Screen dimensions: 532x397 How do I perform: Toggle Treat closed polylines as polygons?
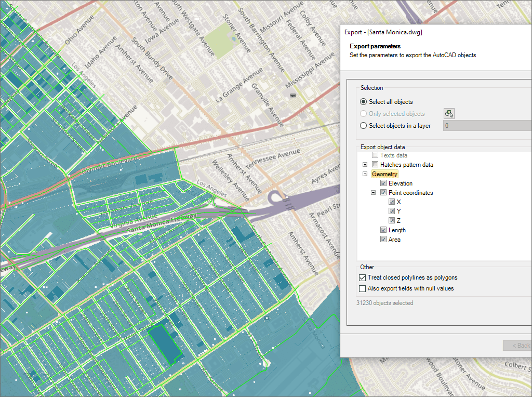point(363,277)
